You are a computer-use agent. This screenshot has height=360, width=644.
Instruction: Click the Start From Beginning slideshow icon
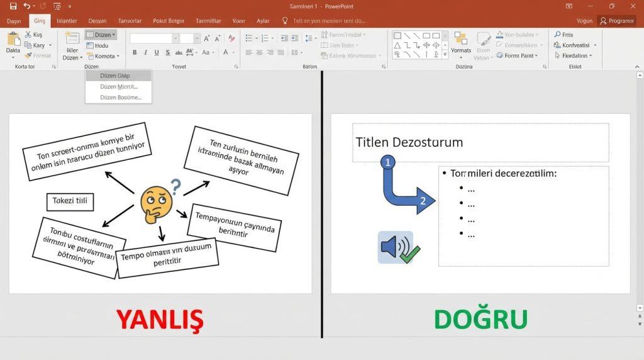click(57, 6)
